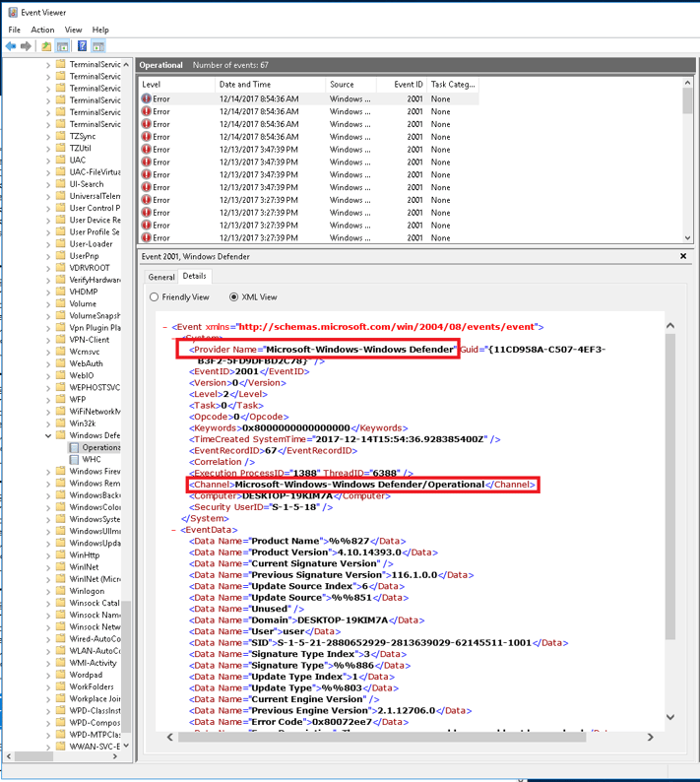Screen dimensions: 700x782
Task: Switch to the General tab
Action: 161,277
